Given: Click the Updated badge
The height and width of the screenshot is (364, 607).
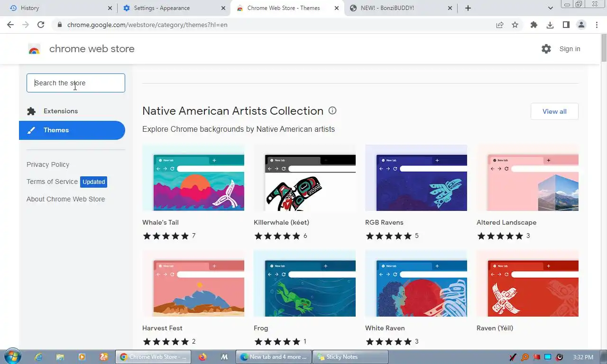Looking at the screenshot, I should tap(93, 182).
